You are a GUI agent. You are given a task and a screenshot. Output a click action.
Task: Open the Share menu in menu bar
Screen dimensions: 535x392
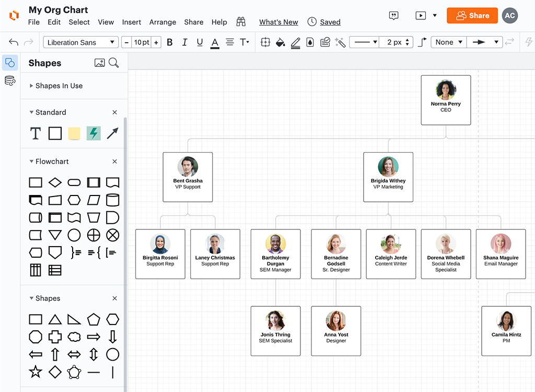[x=193, y=22]
